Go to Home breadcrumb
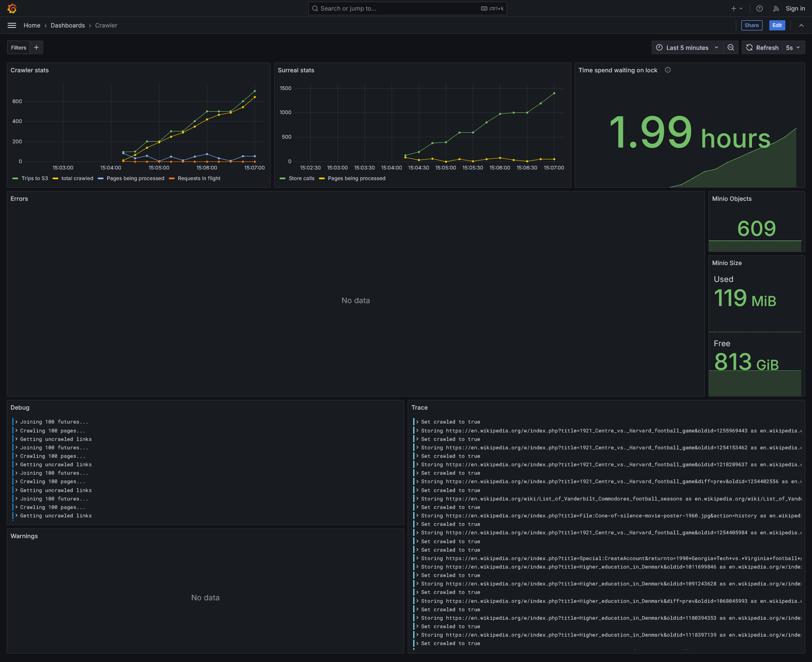The image size is (812, 662). pyautogui.click(x=32, y=25)
